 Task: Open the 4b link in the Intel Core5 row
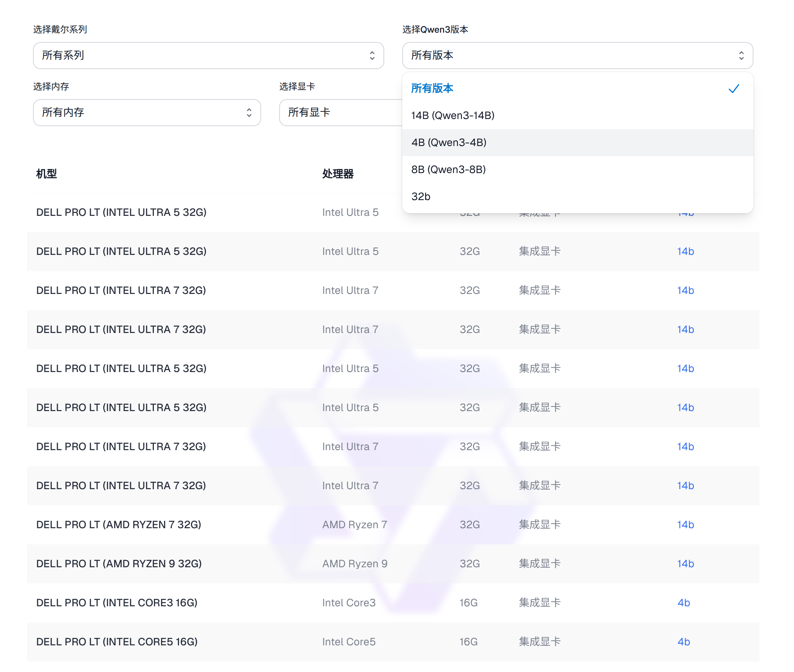pos(683,642)
